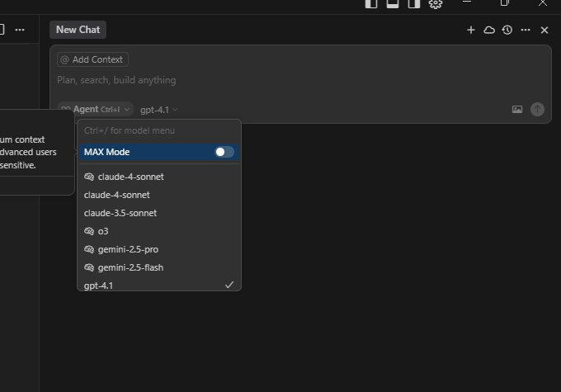
Task: Select claude-4-sonnet without brain icon
Action: [159, 195]
